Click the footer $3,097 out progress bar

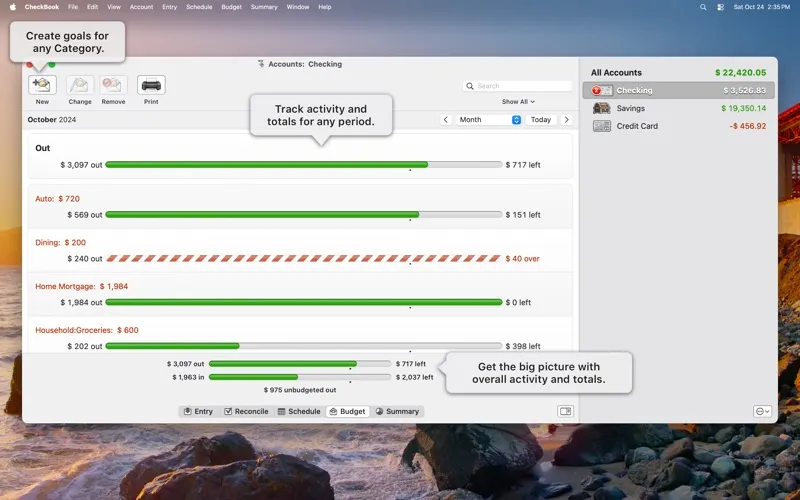(x=300, y=364)
